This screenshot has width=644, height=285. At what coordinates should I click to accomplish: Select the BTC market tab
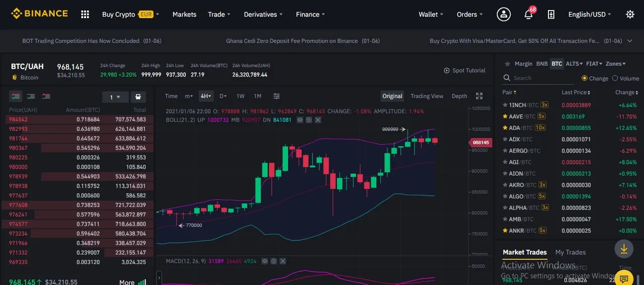click(x=556, y=64)
